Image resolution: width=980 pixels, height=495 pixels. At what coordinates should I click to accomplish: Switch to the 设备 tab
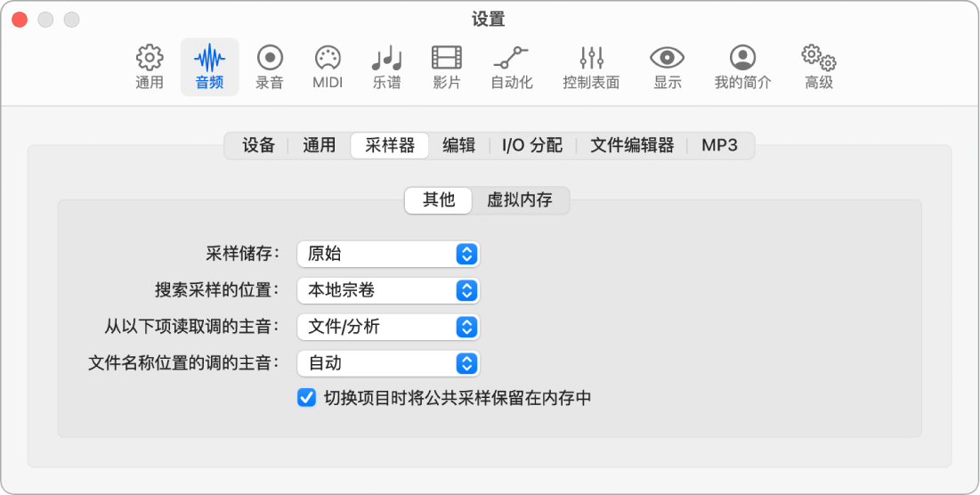(x=259, y=146)
